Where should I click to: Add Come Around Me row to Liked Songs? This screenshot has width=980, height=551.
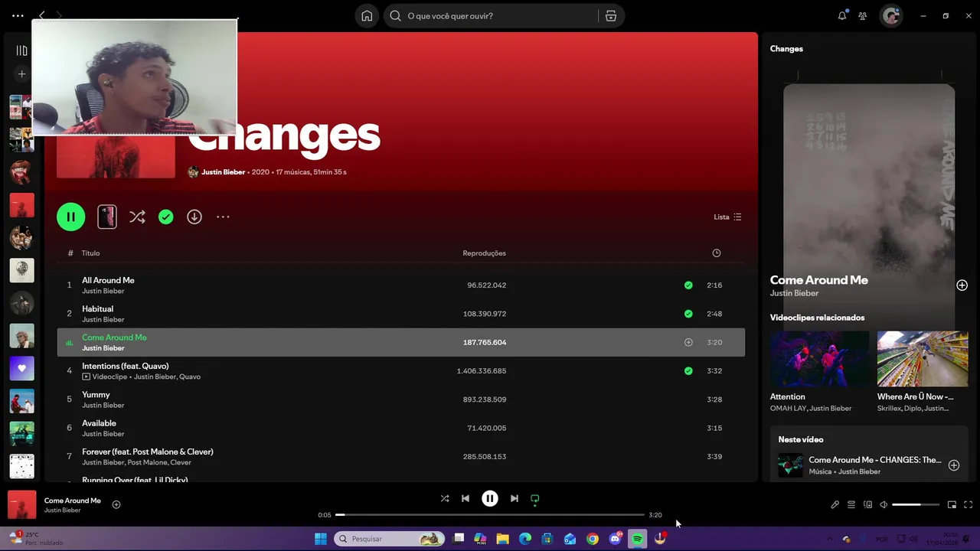point(688,342)
